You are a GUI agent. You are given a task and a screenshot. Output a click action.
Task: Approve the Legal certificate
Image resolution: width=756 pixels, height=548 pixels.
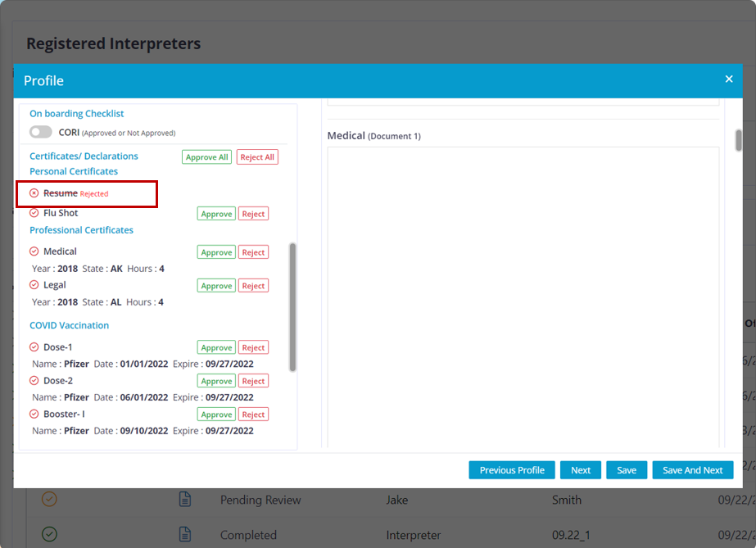point(216,286)
